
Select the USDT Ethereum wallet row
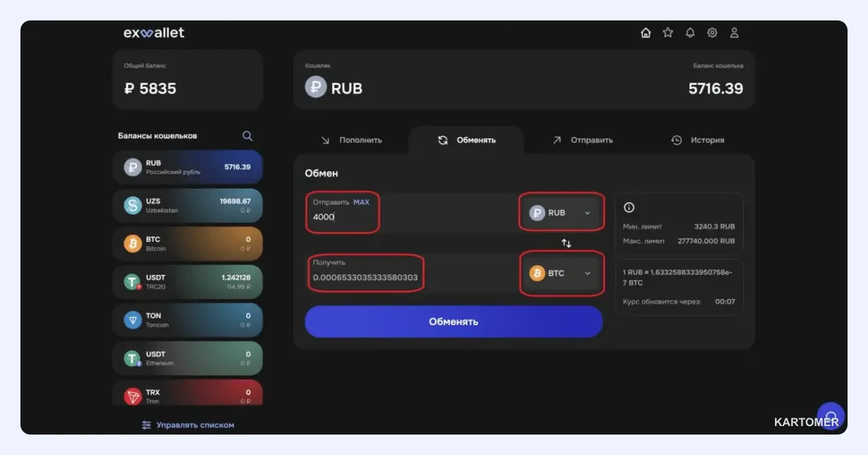[x=188, y=358]
